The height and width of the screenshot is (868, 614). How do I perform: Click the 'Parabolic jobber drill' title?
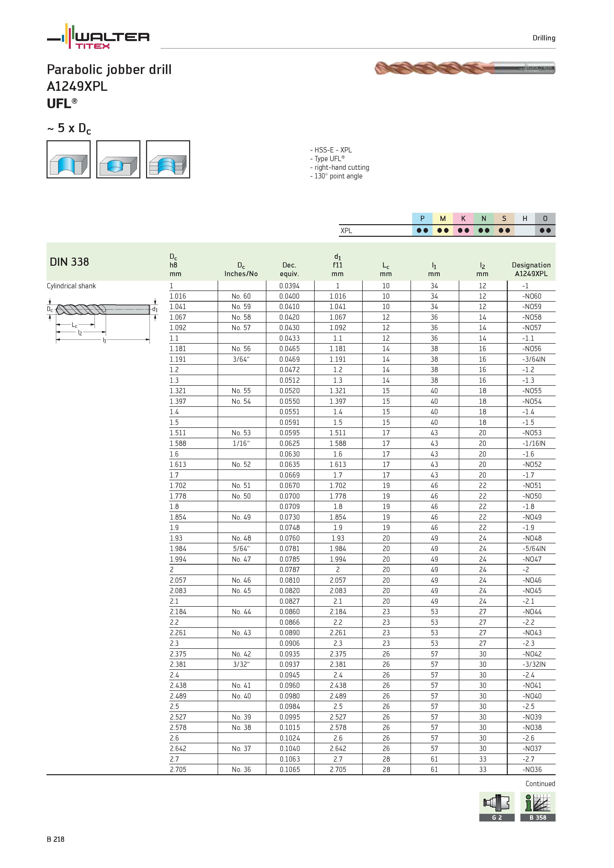point(109,70)
